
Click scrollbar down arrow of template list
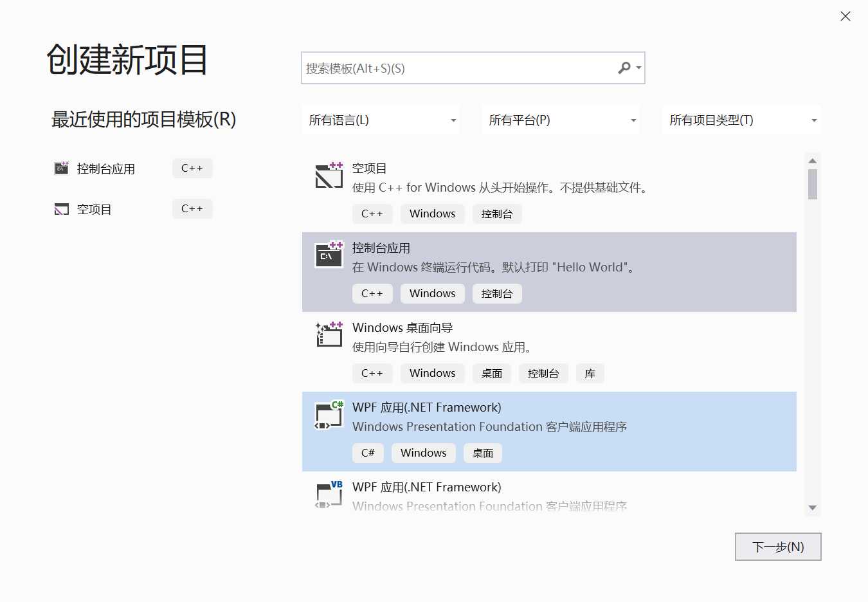click(x=813, y=507)
